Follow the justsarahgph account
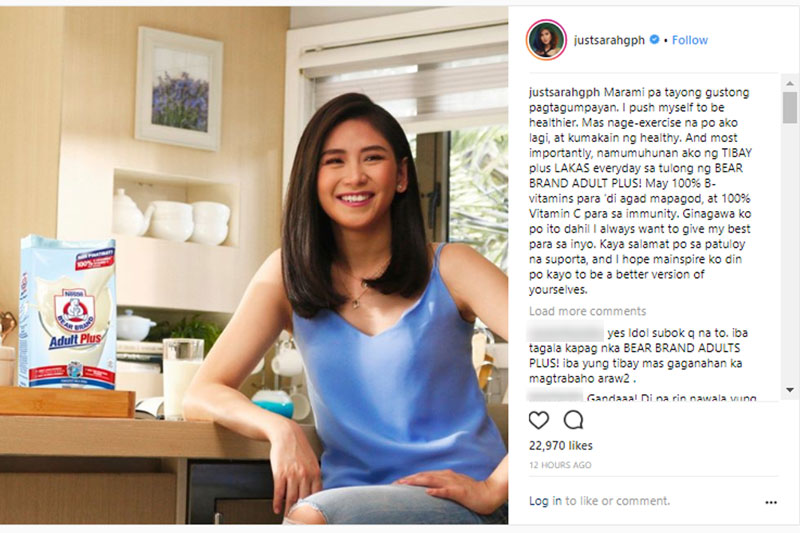The image size is (800, 533). tap(689, 40)
